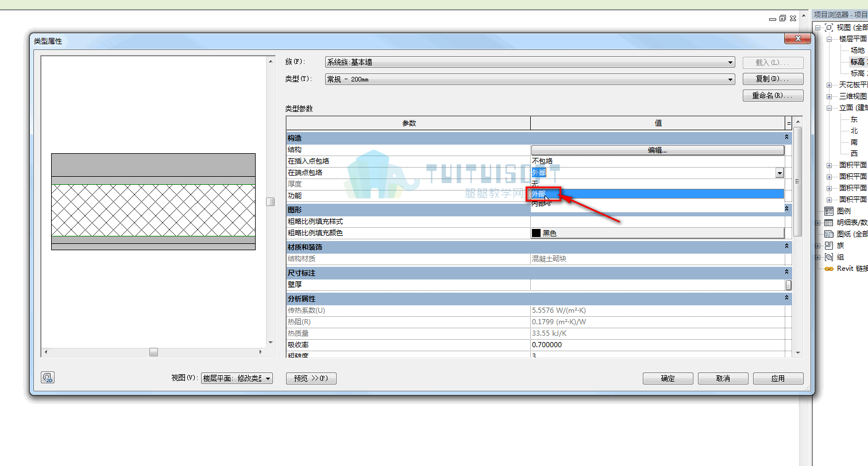Open the 在端点包络 dropdown arrow
The width and height of the screenshot is (868, 466).
[780, 173]
